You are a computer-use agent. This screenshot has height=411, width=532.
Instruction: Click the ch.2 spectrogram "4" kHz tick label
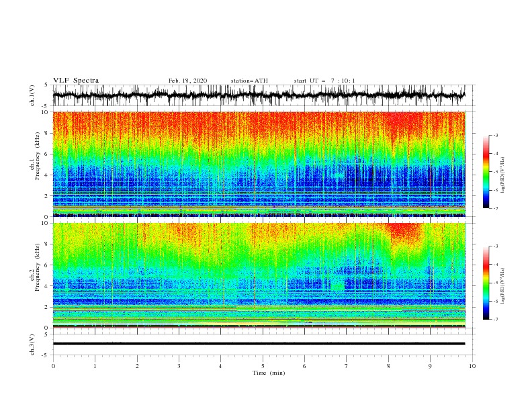click(47, 286)
